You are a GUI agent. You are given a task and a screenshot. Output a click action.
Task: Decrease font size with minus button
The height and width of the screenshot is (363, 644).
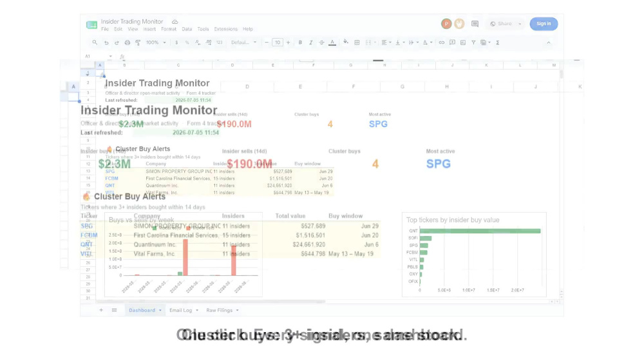tap(267, 43)
